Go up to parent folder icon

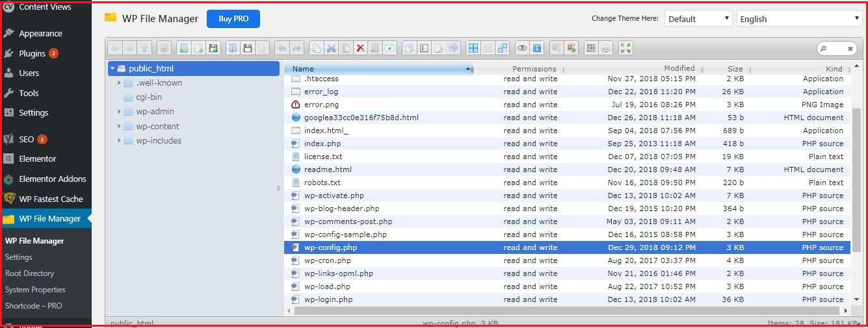[145, 48]
